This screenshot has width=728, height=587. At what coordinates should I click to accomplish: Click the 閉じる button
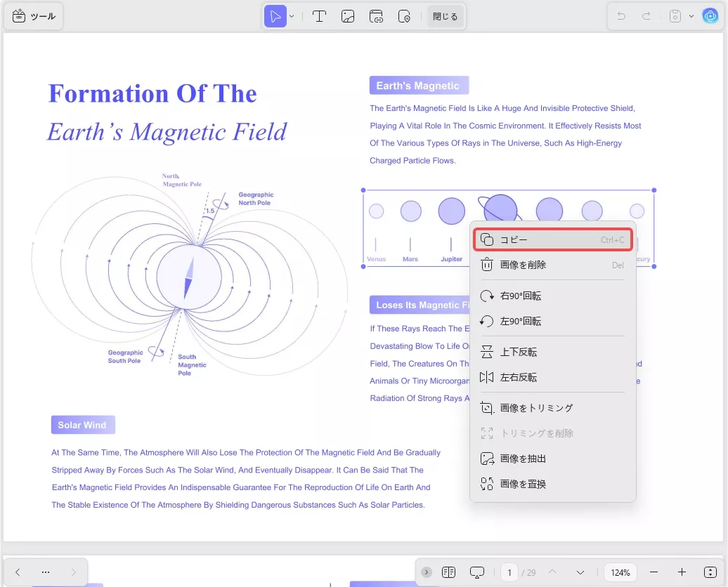point(446,16)
